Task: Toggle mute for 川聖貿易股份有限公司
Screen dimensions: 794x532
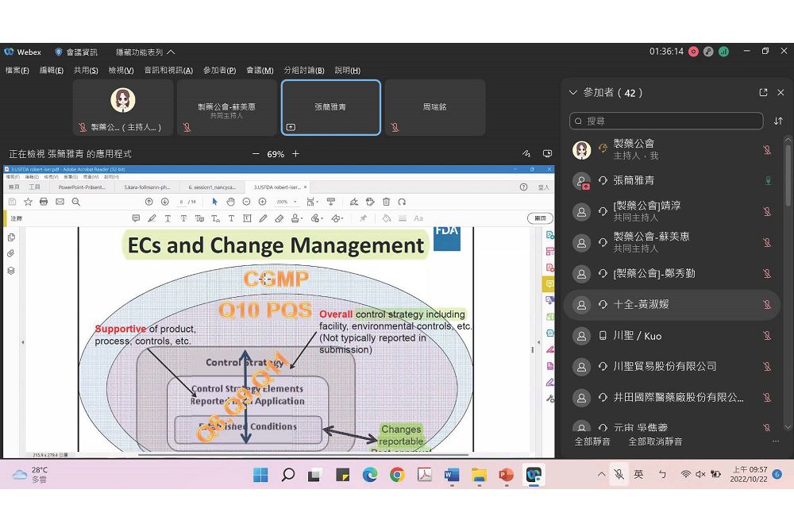Action: pos(767,367)
